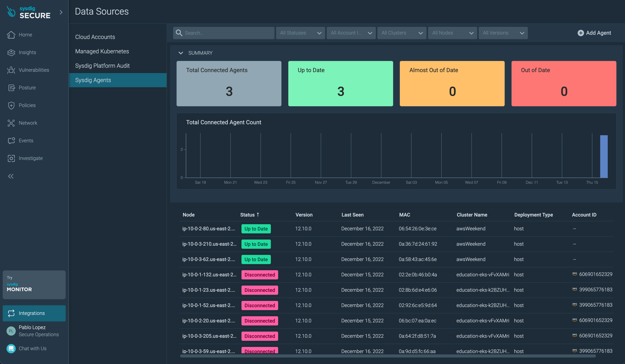Click AWS icon in ip-10-0-1-23 row
This screenshot has height=364, width=625.
574,289
